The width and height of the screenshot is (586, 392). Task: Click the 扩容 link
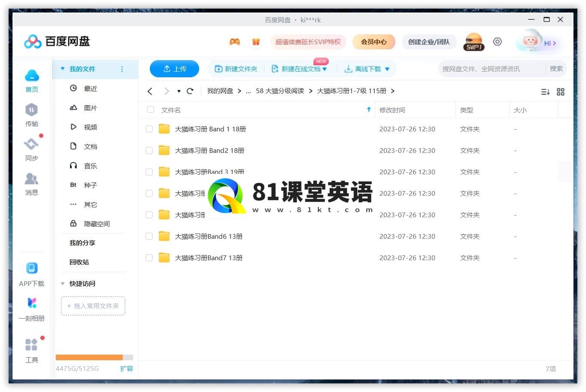(127, 368)
